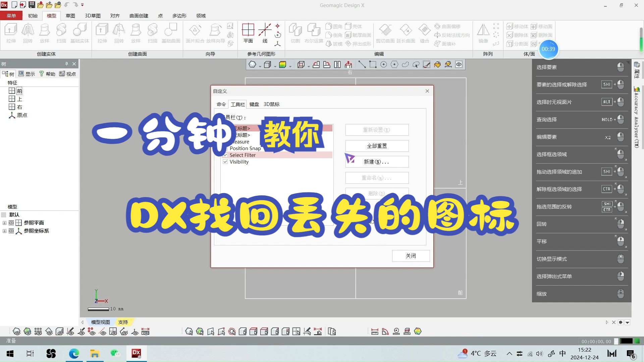
Task: Open the 面片拟合 mesh fit wizard
Action: (195, 34)
